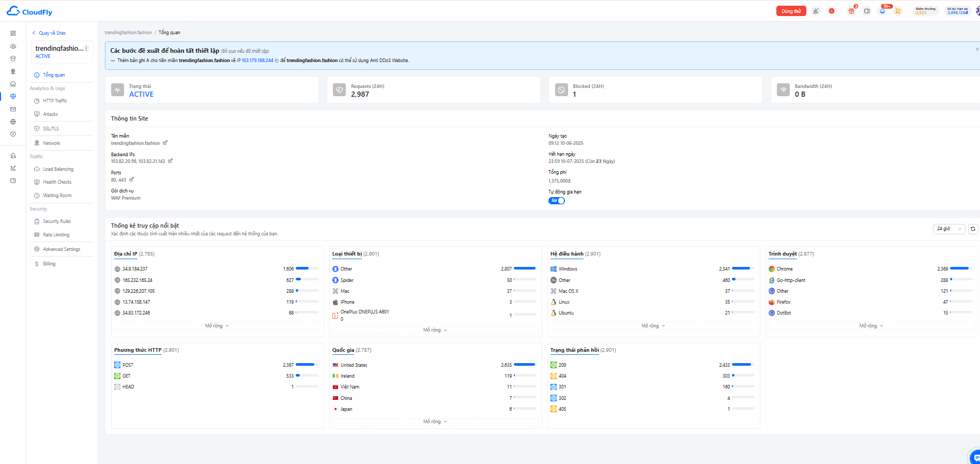Open the 24 giờ time range dropdown
The image size is (980, 464).
point(950,229)
